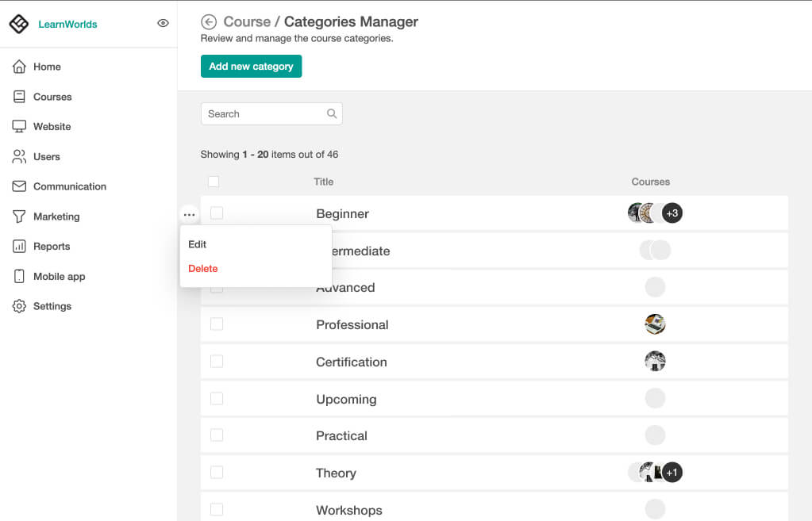The width and height of the screenshot is (812, 521).
Task: Click the three-dots menu beside Beginner
Action: [x=189, y=214]
